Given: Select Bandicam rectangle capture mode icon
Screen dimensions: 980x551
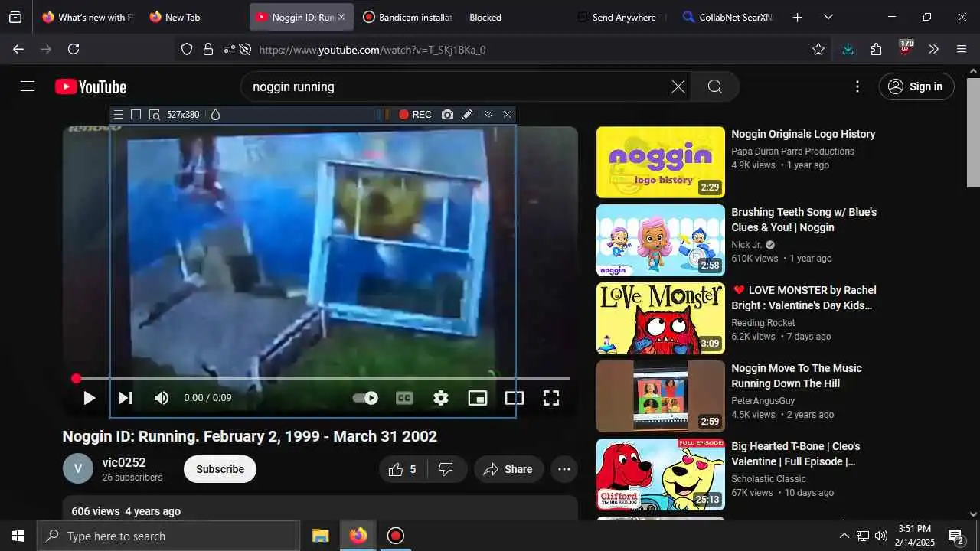Looking at the screenshot, I should point(136,115).
